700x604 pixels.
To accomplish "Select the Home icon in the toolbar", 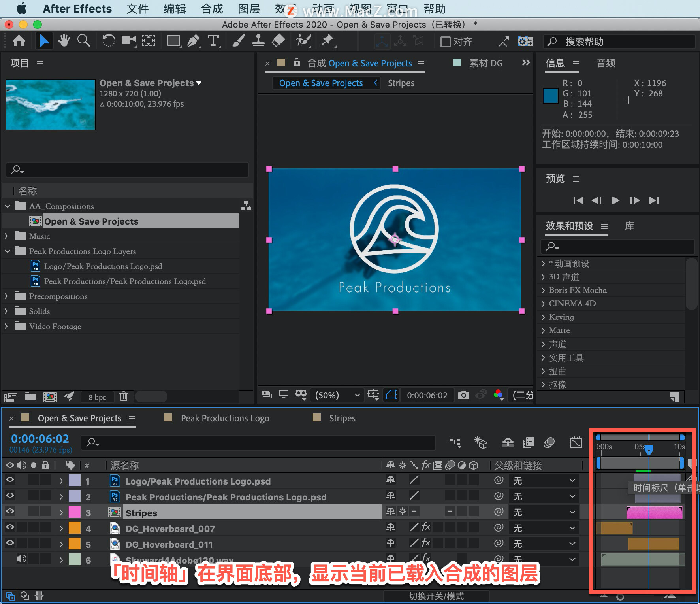I will [x=19, y=41].
